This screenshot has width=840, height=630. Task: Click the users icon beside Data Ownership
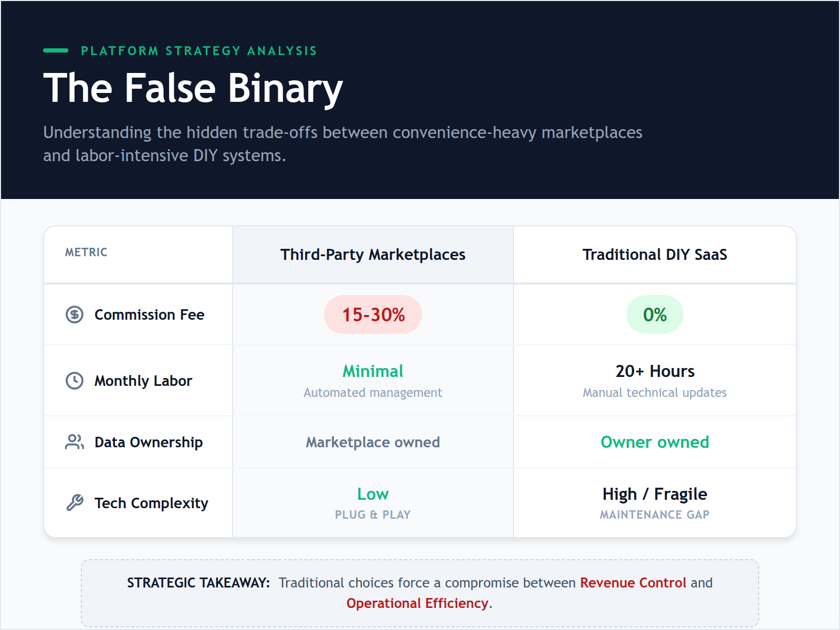click(x=75, y=442)
